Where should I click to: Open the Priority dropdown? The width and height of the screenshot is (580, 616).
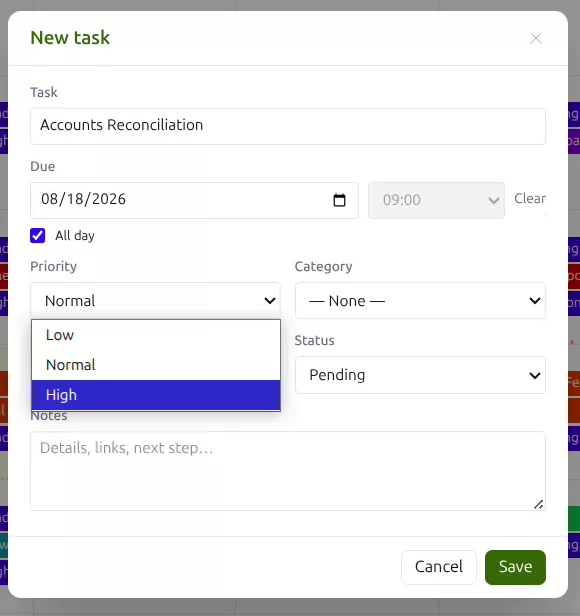156,301
